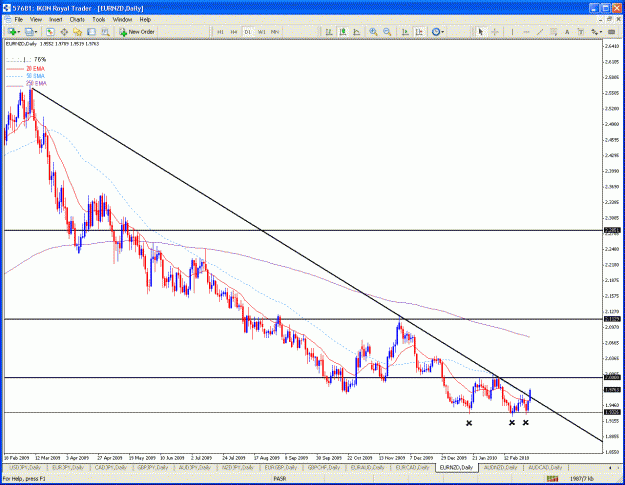Select the Candlesticks chart display icon
This screenshot has height=485, width=625.
click(x=343, y=32)
